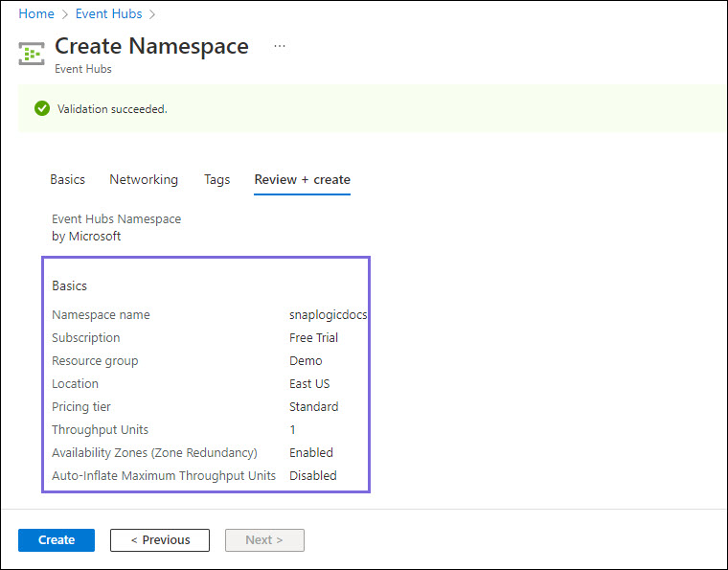Click the 'Demo' resource group value

(x=306, y=360)
